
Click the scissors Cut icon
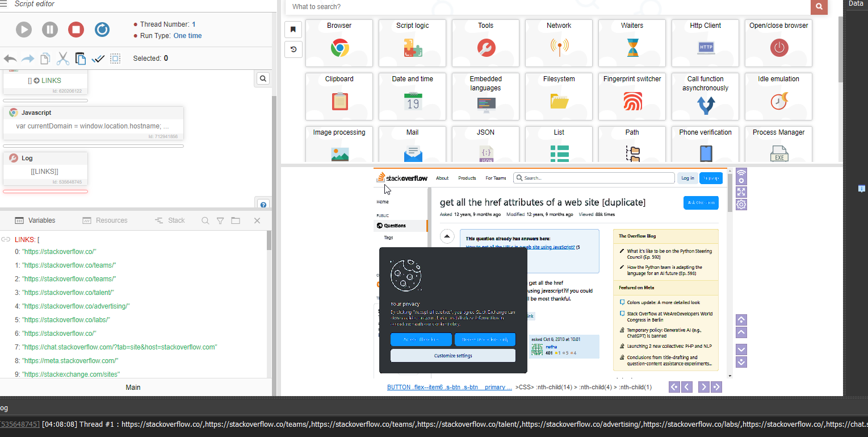coord(63,59)
